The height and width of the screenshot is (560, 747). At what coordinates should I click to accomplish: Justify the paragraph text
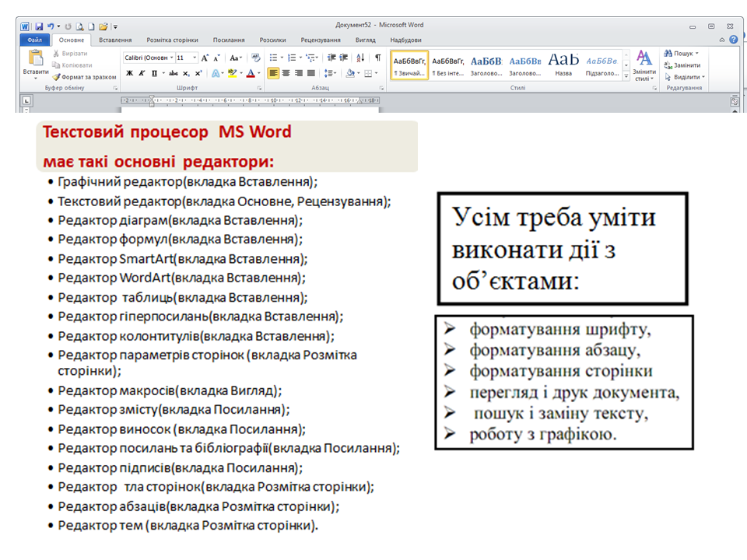[x=311, y=73]
